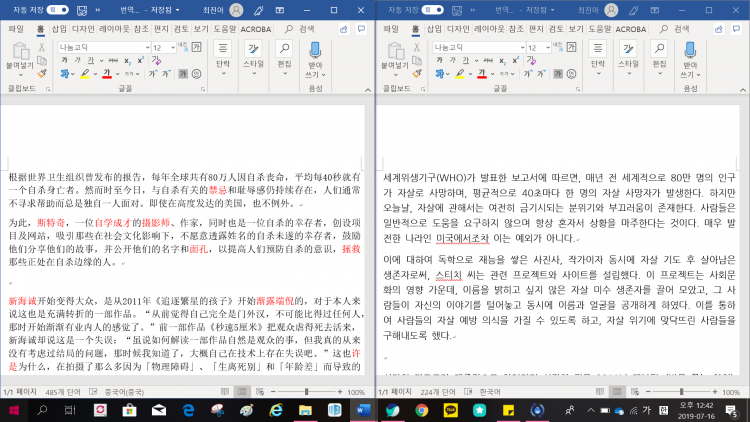Switch to Read Mode in right status bar
The width and height of the screenshot is (750, 422).
tap(600, 392)
